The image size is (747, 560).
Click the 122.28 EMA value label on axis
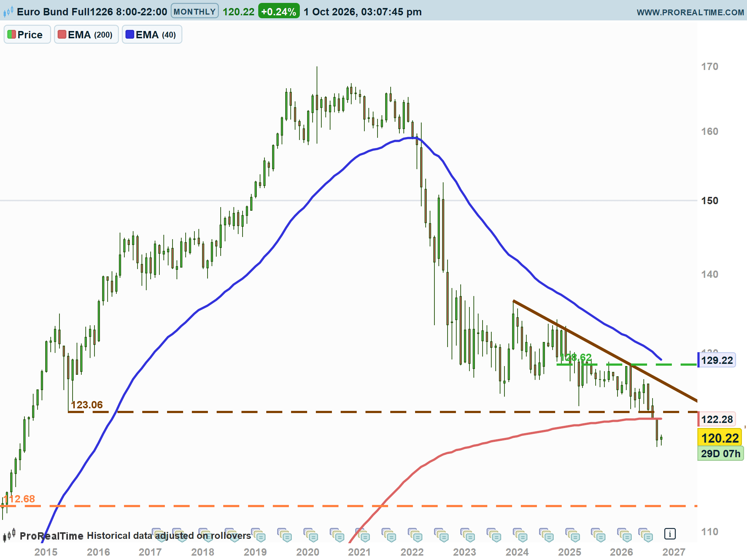click(x=716, y=419)
